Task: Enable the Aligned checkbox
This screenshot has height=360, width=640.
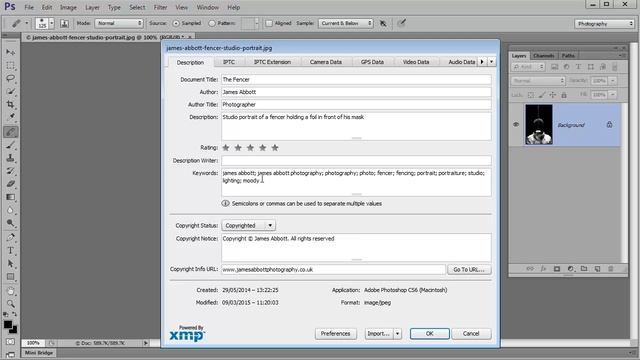Action: tap(269, 24)
